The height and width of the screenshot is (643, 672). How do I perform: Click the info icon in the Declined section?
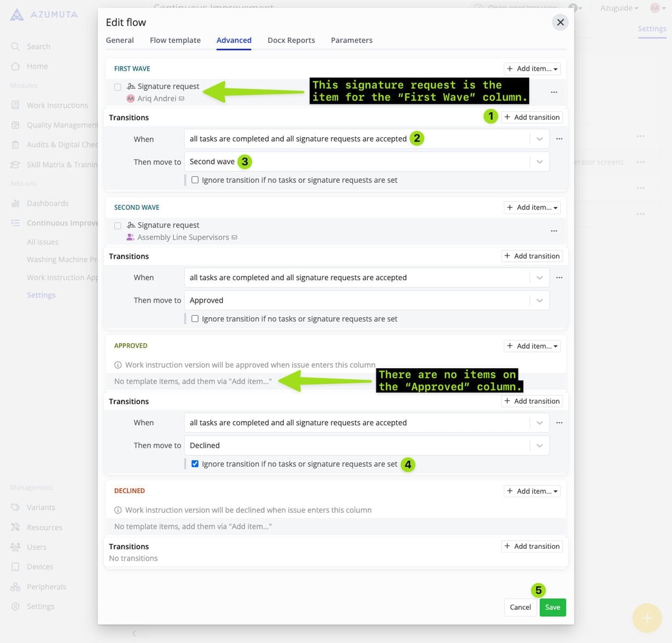click(x=118, y=510)
